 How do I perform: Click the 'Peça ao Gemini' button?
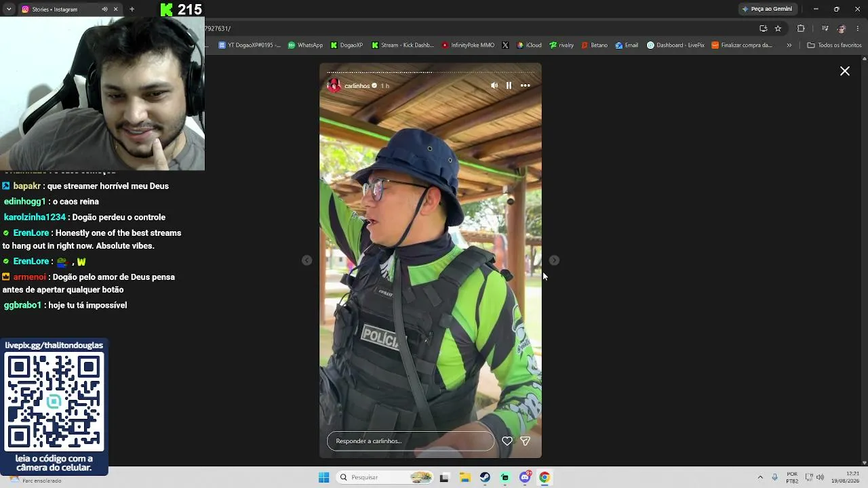click(767, 9)
